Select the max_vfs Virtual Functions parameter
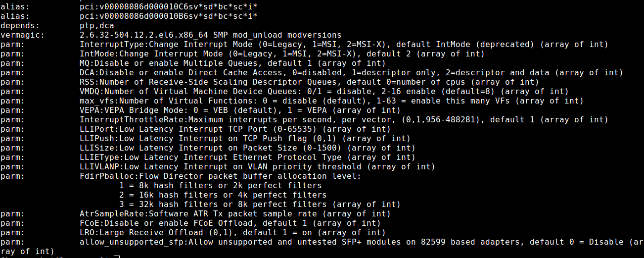 click(x=331, y=101)
